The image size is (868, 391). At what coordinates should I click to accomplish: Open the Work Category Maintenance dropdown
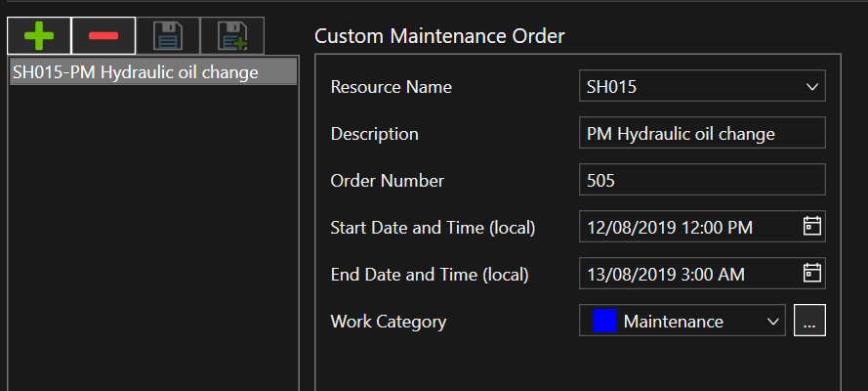(771, 321)
